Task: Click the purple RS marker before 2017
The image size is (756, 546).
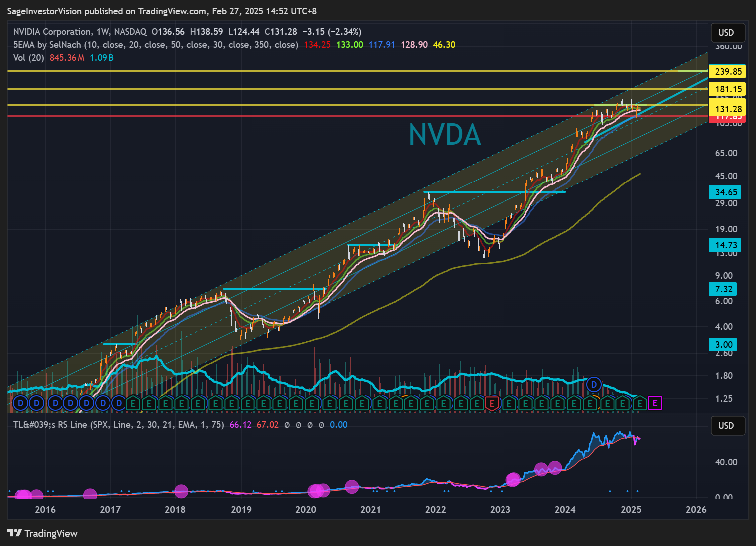Action: (90, 495)
